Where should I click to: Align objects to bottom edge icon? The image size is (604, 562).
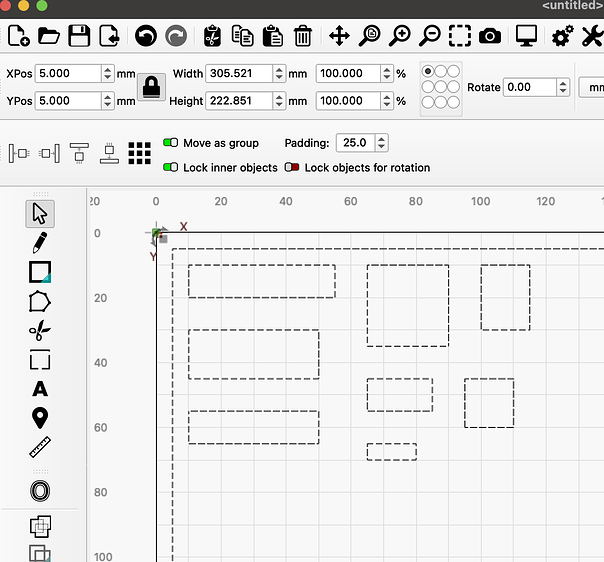pyautogui.click(x=109, y=153)
